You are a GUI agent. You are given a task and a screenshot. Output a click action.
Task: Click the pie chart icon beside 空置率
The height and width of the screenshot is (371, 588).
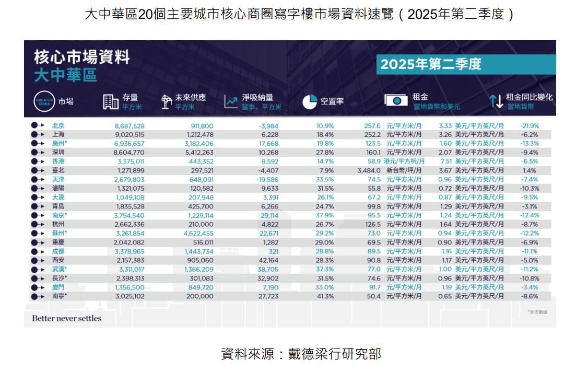(310, 102)
